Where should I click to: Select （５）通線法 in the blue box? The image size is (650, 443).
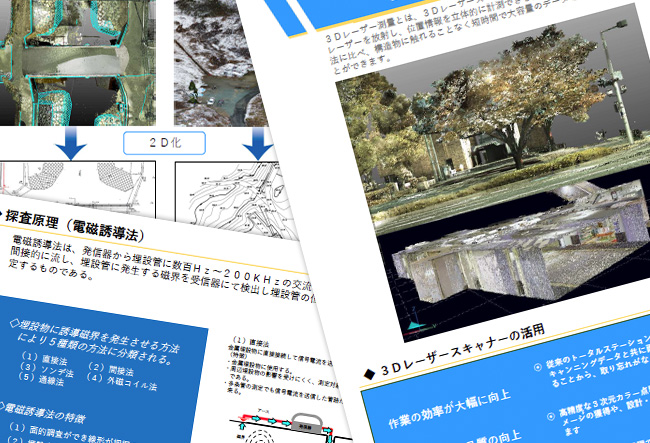[41, 379]
